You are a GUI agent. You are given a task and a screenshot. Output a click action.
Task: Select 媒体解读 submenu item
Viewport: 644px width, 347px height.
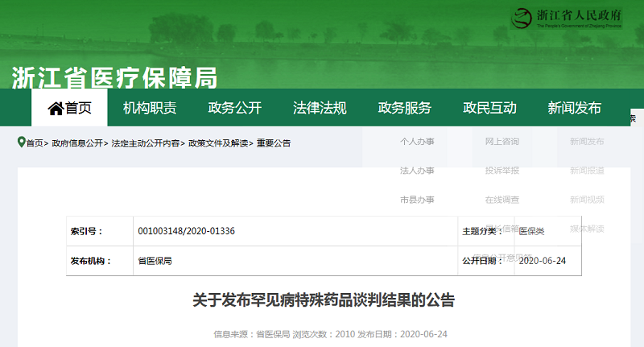tap(587, 229)
